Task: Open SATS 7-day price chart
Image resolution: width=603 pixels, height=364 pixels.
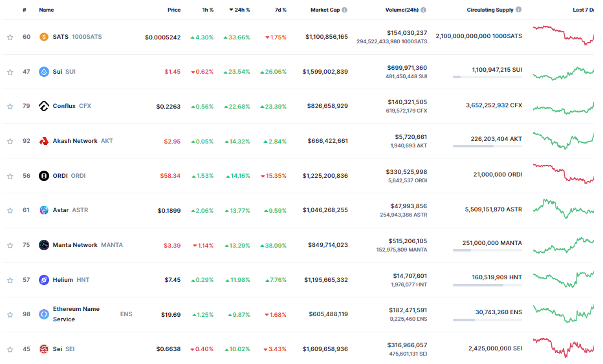Action: [x=564, y=36]
